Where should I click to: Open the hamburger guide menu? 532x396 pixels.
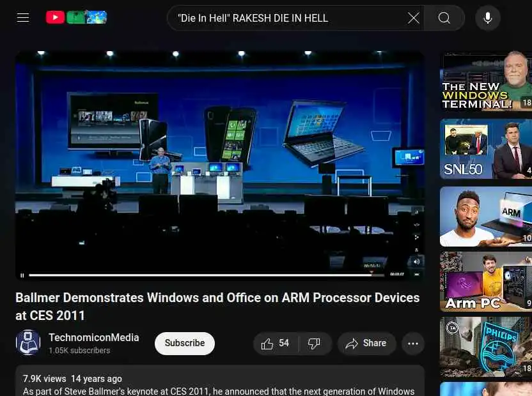23,18
